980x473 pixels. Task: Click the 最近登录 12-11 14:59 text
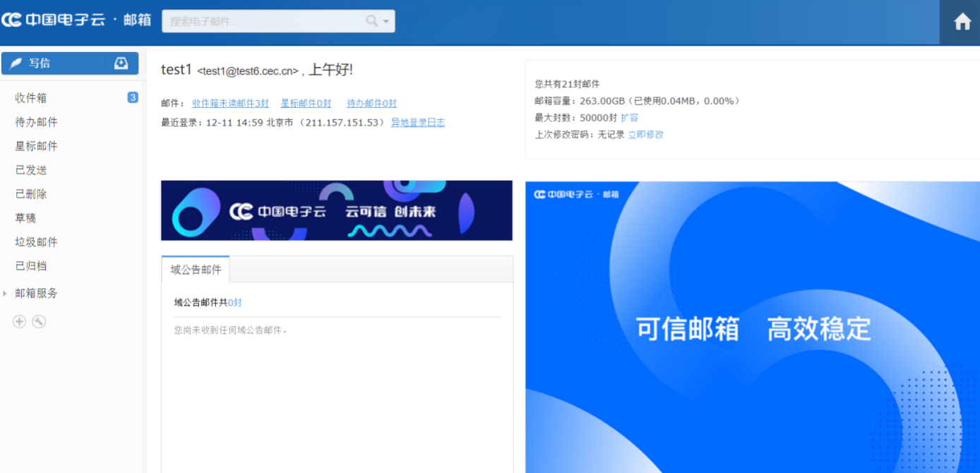(x=275, y=122)
